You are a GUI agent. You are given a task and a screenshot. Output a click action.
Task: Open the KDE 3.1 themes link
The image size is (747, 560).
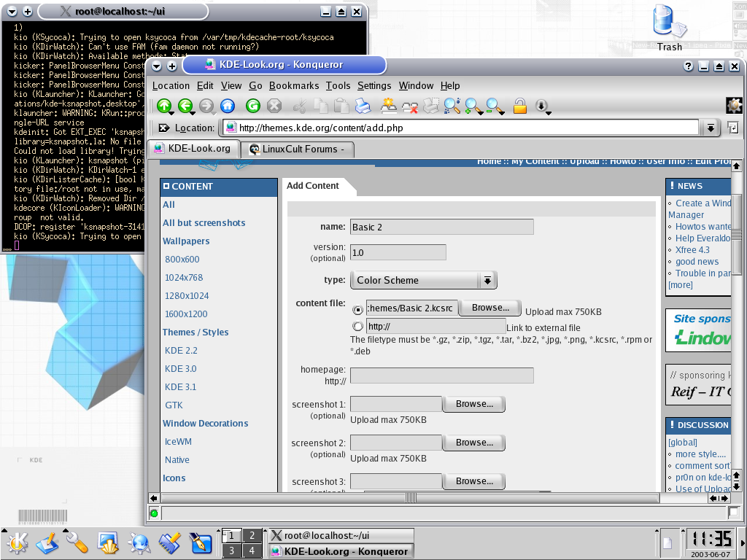click(x=180, y=386)
